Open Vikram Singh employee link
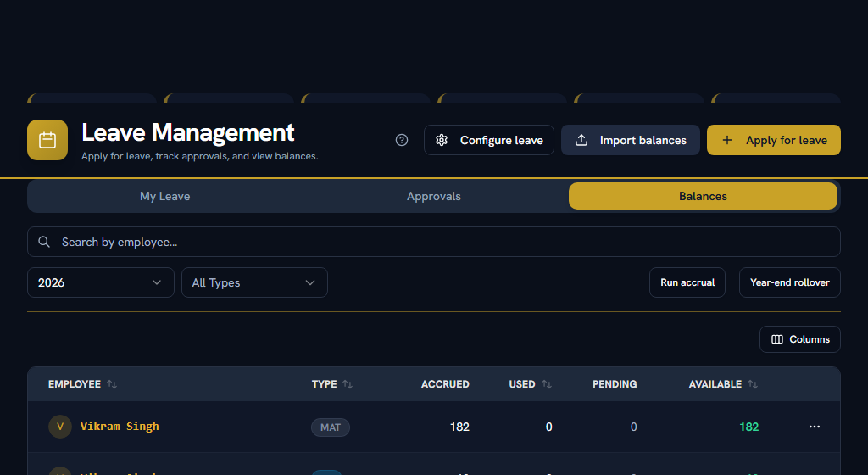Screen dimensions: 868x475 click(x=120, y=427)
